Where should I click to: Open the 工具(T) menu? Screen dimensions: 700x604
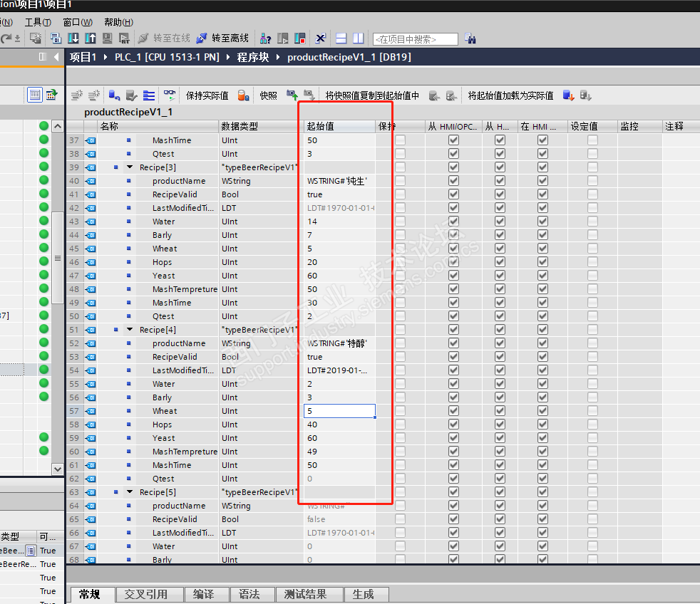[x=38, y=22]
